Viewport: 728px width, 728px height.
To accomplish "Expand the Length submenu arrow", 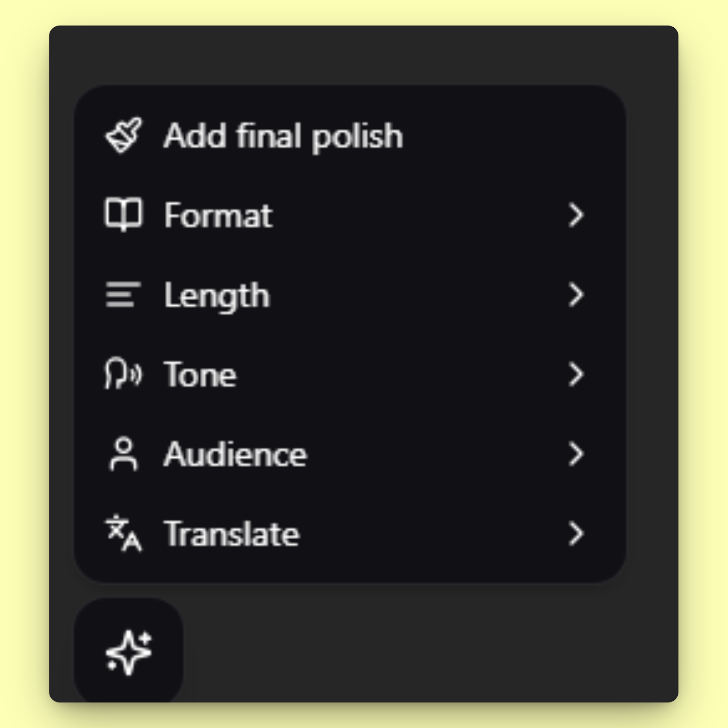I will click(576, 295).
